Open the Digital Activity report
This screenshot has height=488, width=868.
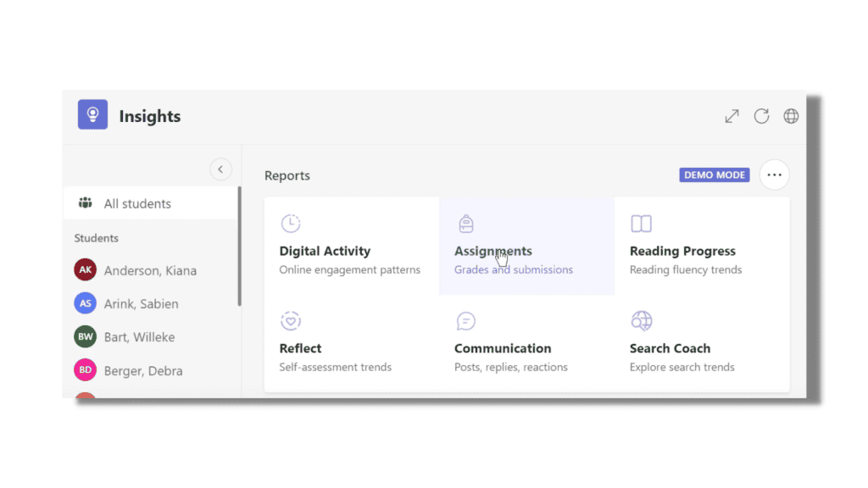(352, 246)
